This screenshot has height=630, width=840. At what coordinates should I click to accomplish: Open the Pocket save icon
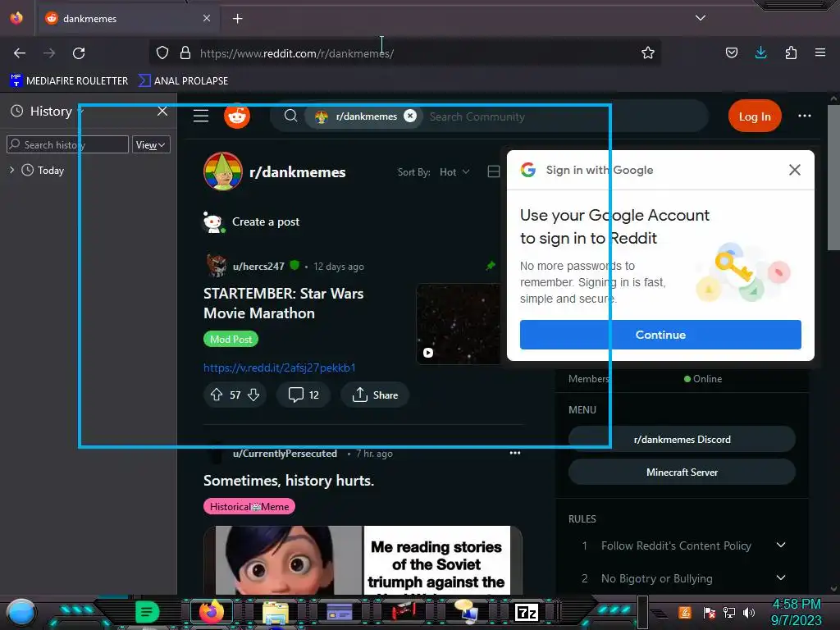click(731, 52)
